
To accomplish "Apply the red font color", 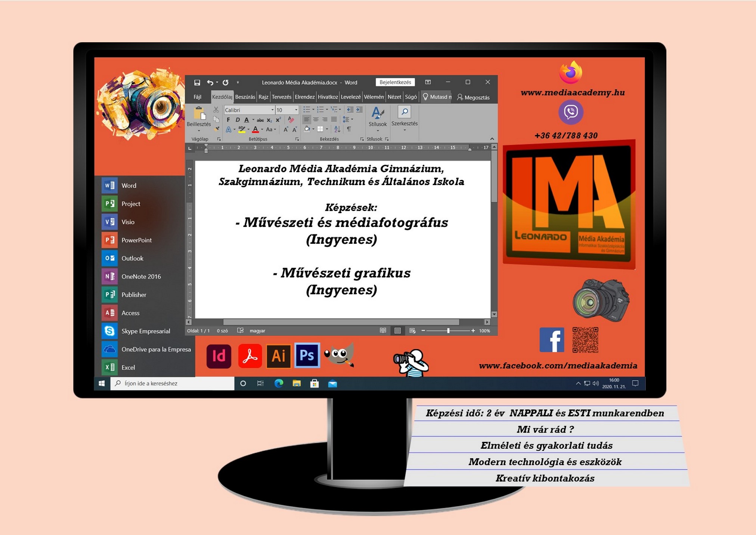I will (255, 129).
